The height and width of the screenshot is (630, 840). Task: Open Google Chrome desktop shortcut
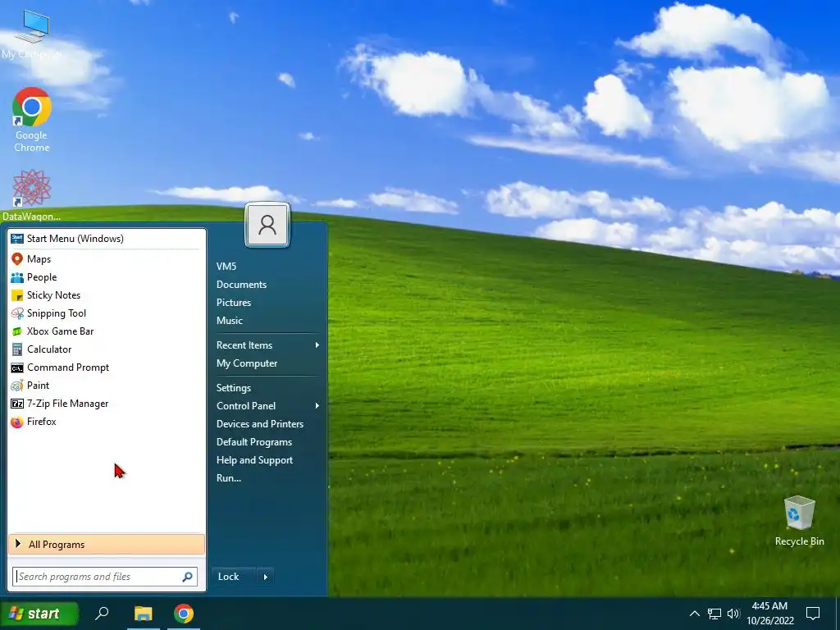tap(32, 120)
